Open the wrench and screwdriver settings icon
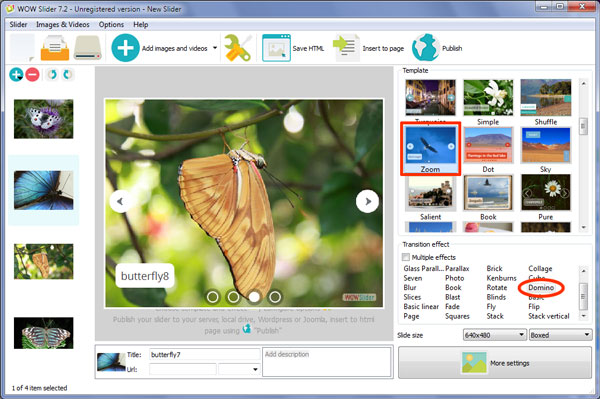Image resolution: width=600 pixels, height=399 pixels. (238, 48)
